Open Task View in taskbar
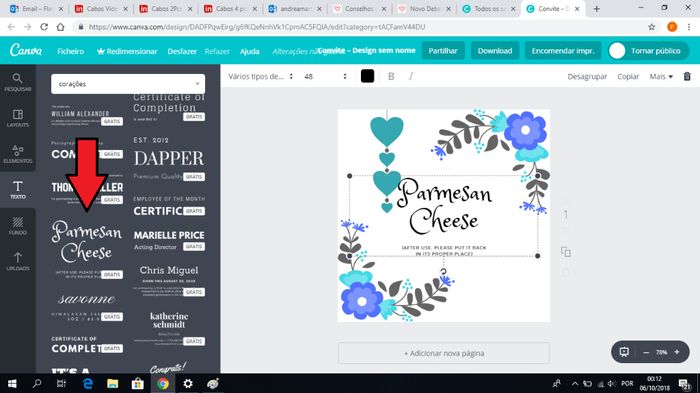The width and height of the screenshot is (700, 393). (x=62, y=384)
